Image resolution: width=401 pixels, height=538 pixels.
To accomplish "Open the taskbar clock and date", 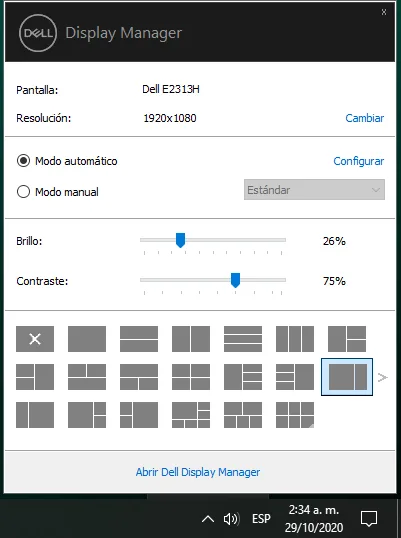I will click(x=314, y=518).
